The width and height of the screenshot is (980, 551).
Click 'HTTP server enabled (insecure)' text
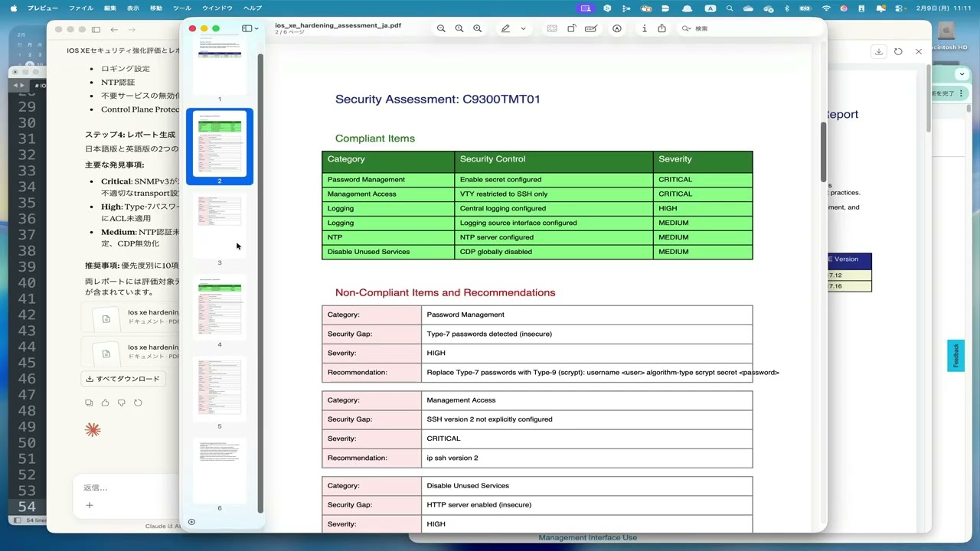click(479, 505)
